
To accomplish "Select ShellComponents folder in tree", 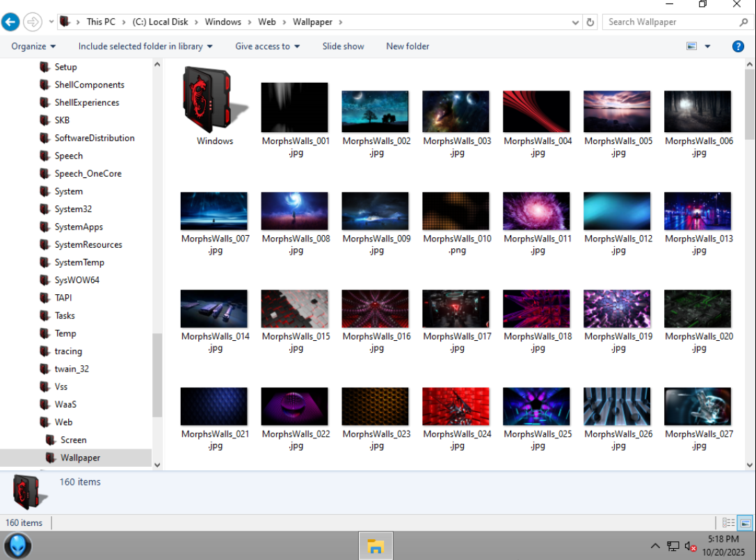I will pyautogui.click(x=89, y=85).
